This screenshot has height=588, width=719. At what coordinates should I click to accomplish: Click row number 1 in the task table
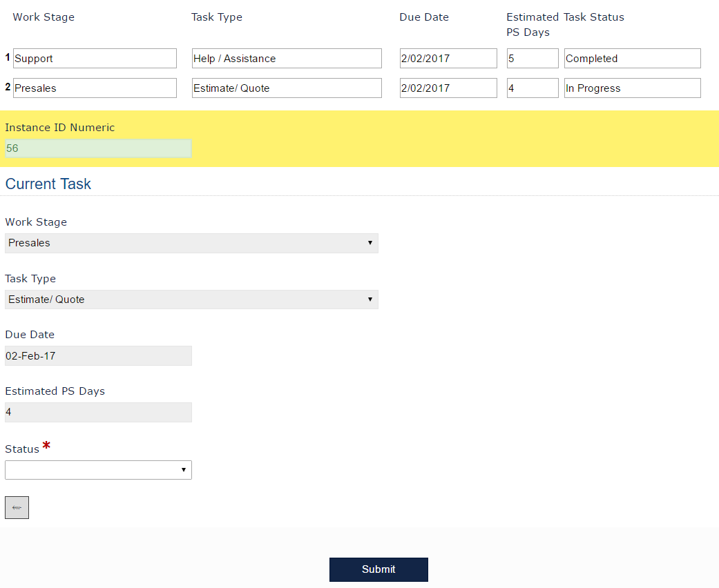pyautogui.click(x=8, y=57)
